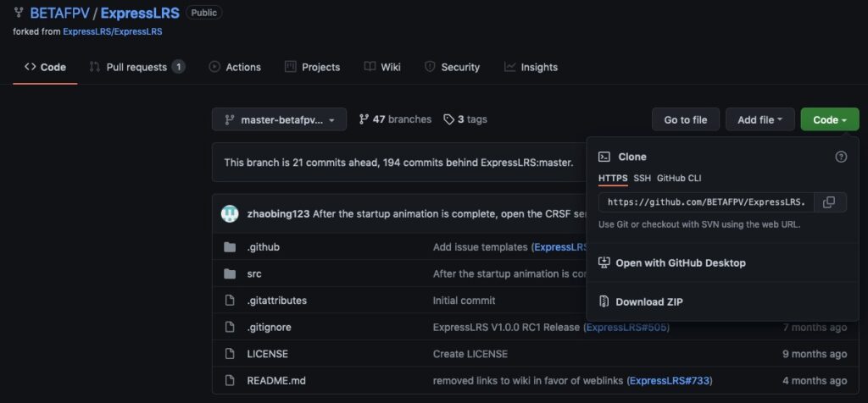The width and height of the screenshot is (868, 403).
Task: Click the help question mark icon in Clone panel
Action: click(841, 157)
